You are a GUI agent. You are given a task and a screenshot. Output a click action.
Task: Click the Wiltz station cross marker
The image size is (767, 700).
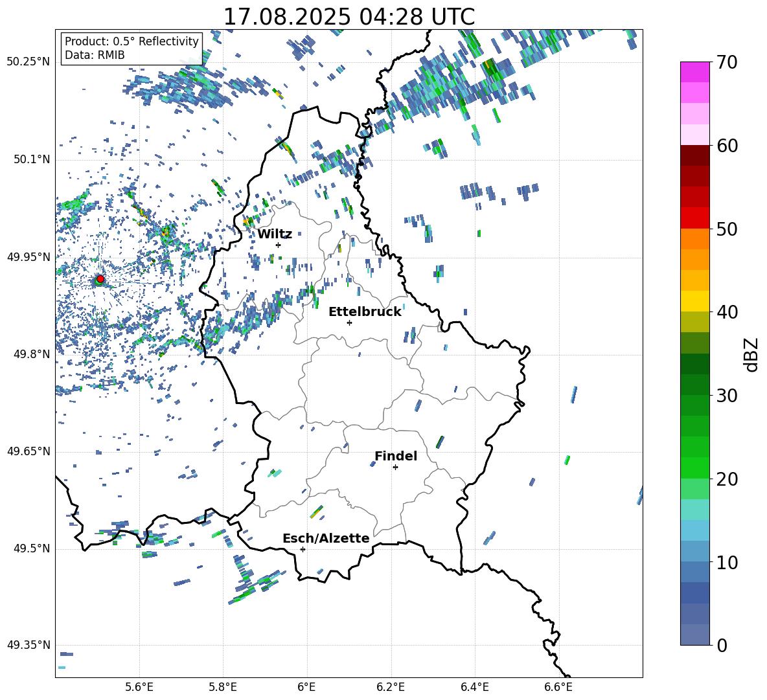[x=279, y=245]
